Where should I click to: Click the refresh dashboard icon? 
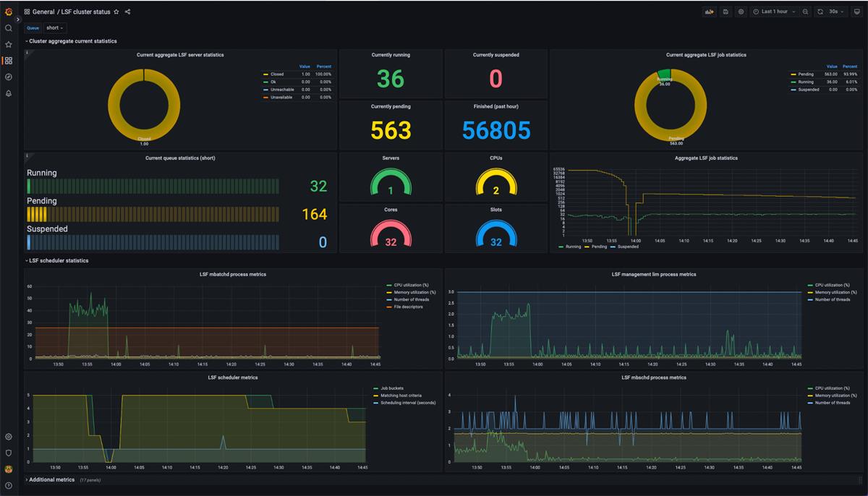coord(820,12)
